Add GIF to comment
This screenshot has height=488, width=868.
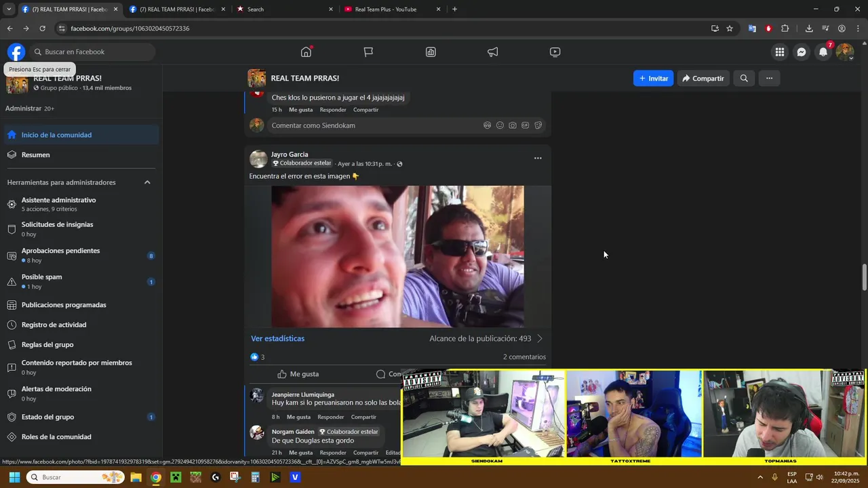526,125
